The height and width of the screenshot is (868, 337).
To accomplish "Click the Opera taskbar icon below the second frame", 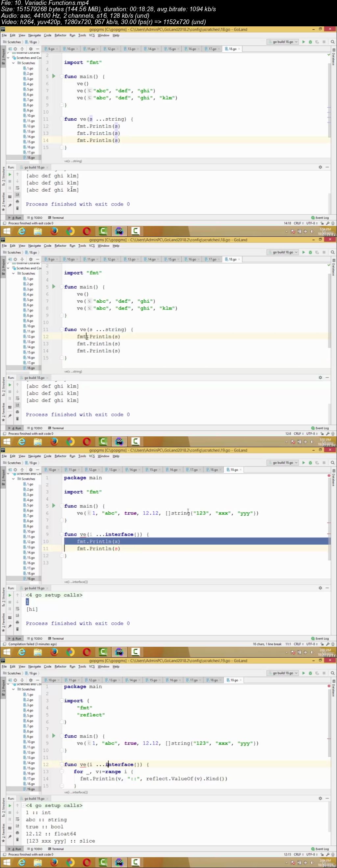I will point(87,442).
